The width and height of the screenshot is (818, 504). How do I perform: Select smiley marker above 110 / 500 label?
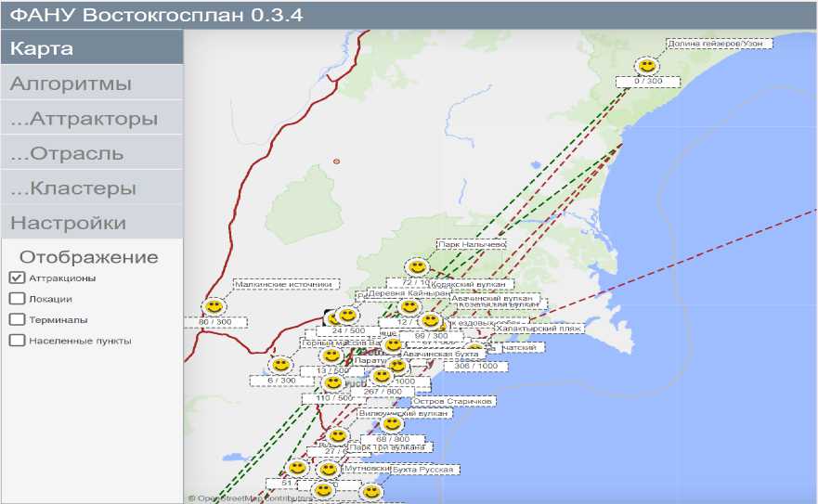tap(332, 383)
